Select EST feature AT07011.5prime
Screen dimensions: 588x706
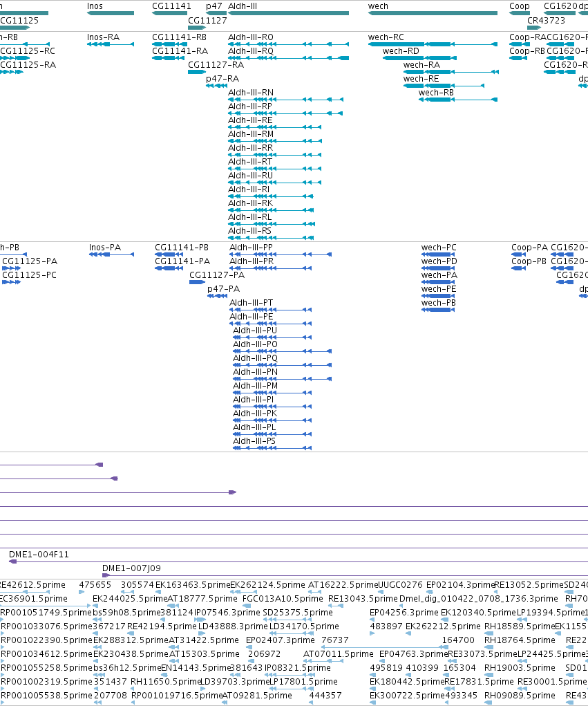coord(339,653)
